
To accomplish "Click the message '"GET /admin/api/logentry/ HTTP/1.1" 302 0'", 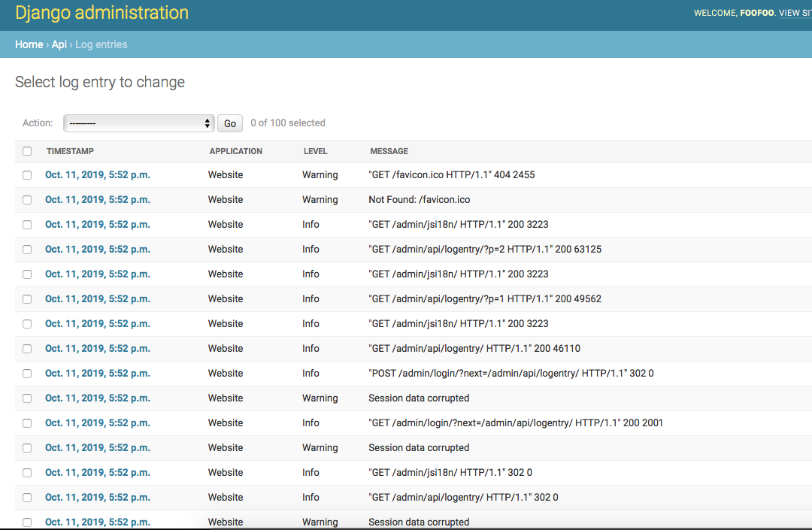I will 463,498.
